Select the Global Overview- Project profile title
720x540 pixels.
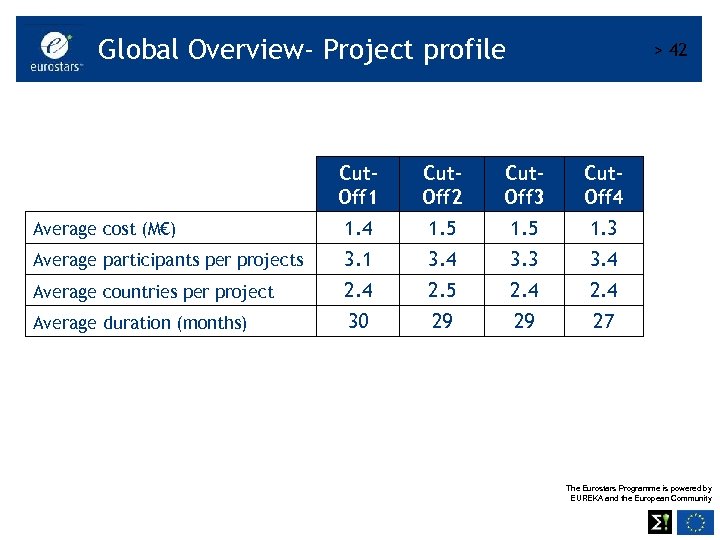[x=302, y=50]
